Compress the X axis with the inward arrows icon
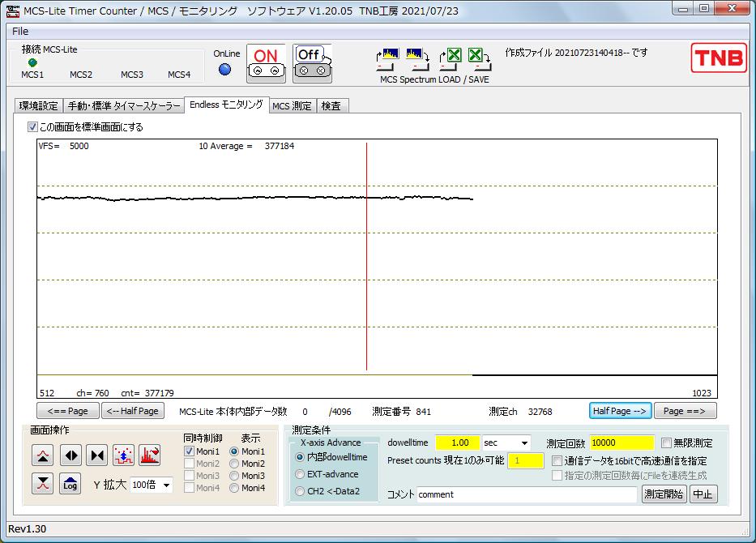Image resolution: width=756 pixels, height=543 pixels. point(97,455)
